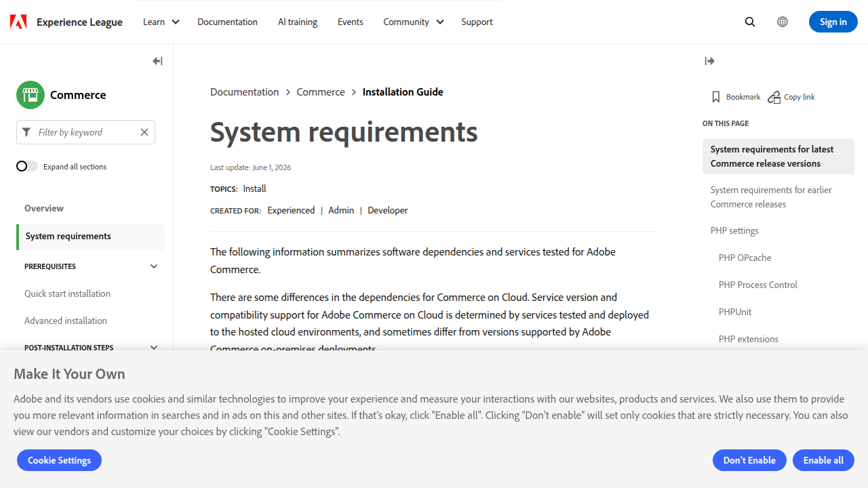The height and width of the screenshot is (488, 868).
Task: Jump to PHP extensions section
Action: (x=749, y=339)
